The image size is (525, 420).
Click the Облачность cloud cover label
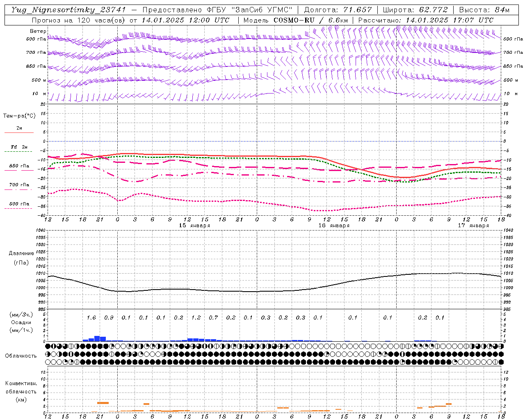[21, 356]
